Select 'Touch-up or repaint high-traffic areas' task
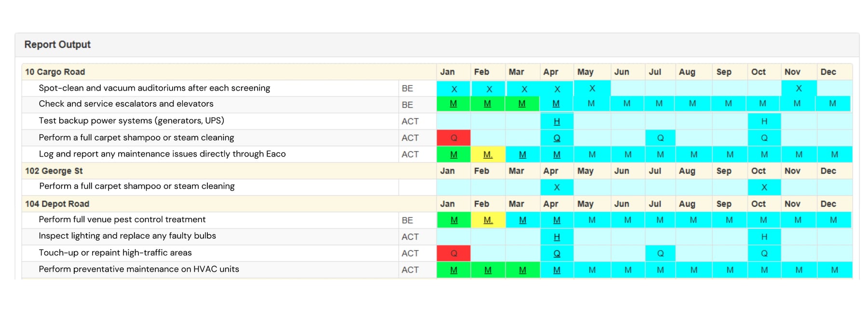This screenshot has height=312, width=868. 115,253
